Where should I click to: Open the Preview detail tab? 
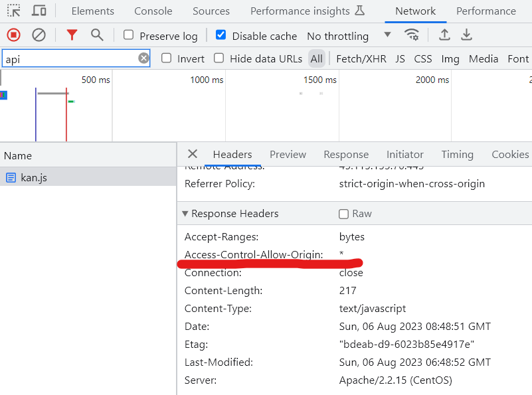(288, 155)
